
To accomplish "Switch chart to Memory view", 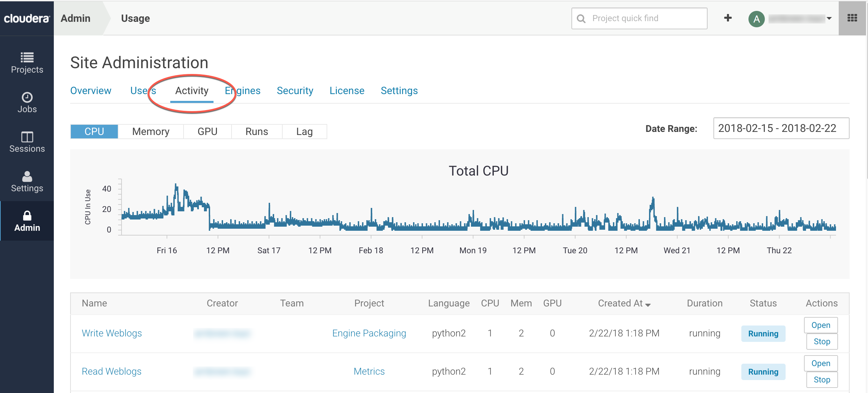I will [x=151, y=132].
